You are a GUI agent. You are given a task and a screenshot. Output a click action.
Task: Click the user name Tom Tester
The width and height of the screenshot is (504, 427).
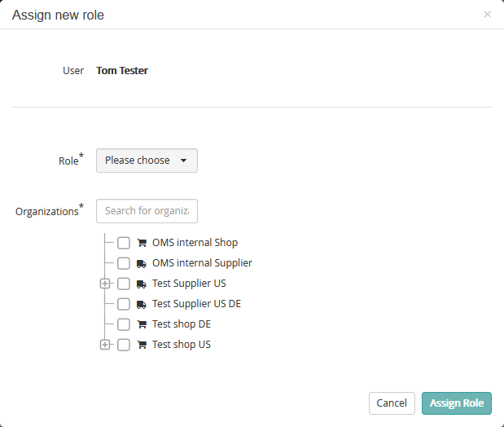click(x=122, y=70)
